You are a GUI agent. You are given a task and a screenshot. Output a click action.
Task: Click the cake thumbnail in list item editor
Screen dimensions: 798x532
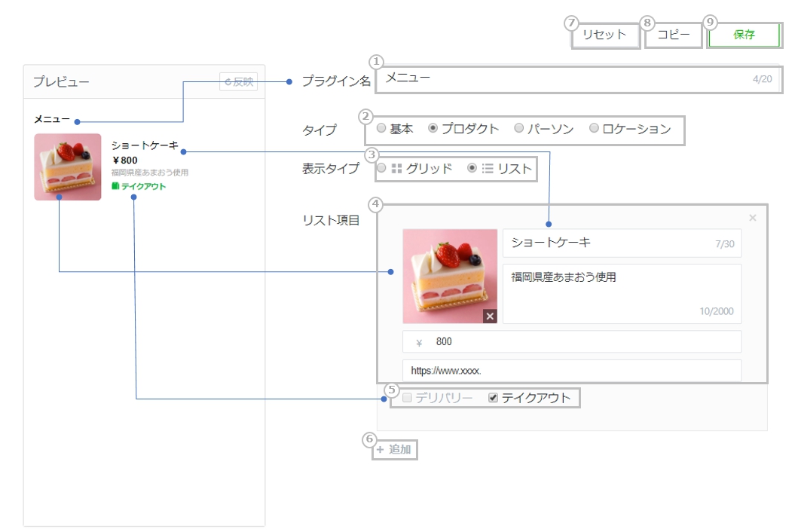pos(449,275)
